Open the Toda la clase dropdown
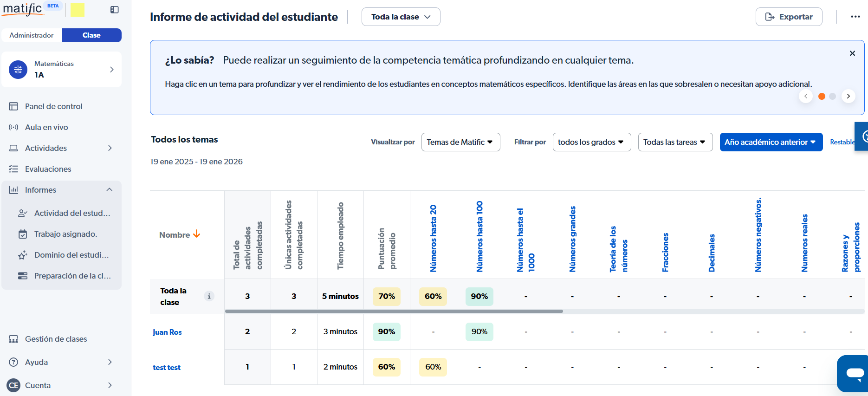The width and height of the screenshot is (868, 396). tap(401, 17)
